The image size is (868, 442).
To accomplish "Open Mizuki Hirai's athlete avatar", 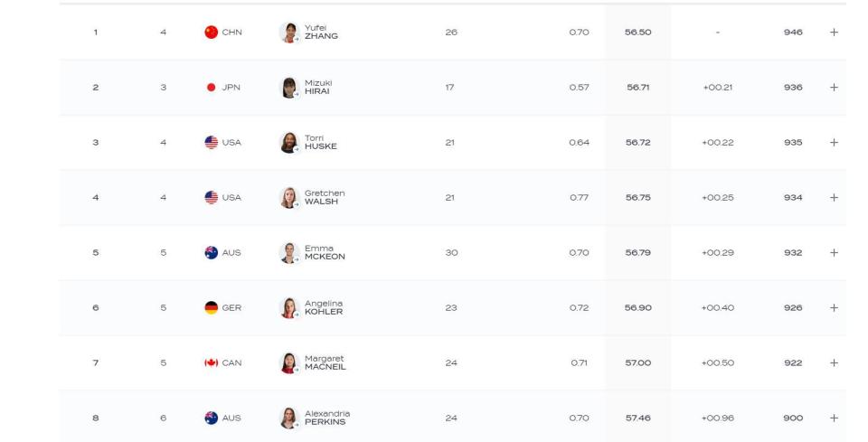I will click(289, 88).
